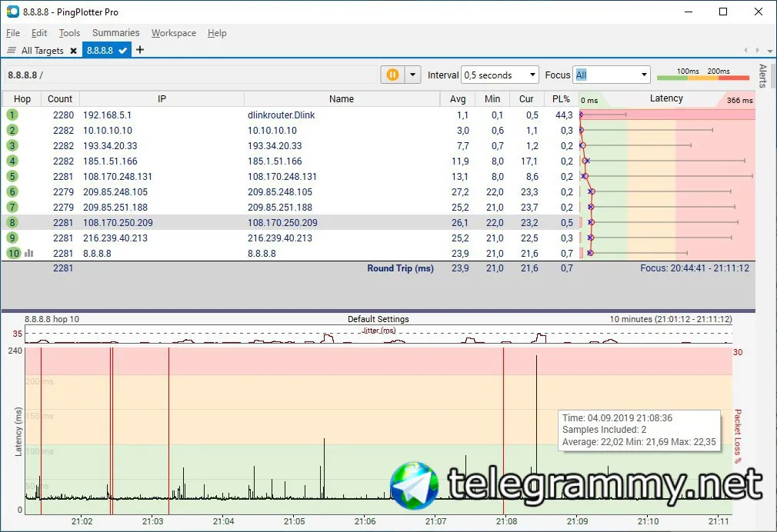Open the Help menu
Viewport: 777px width, 532px height.
216,33
